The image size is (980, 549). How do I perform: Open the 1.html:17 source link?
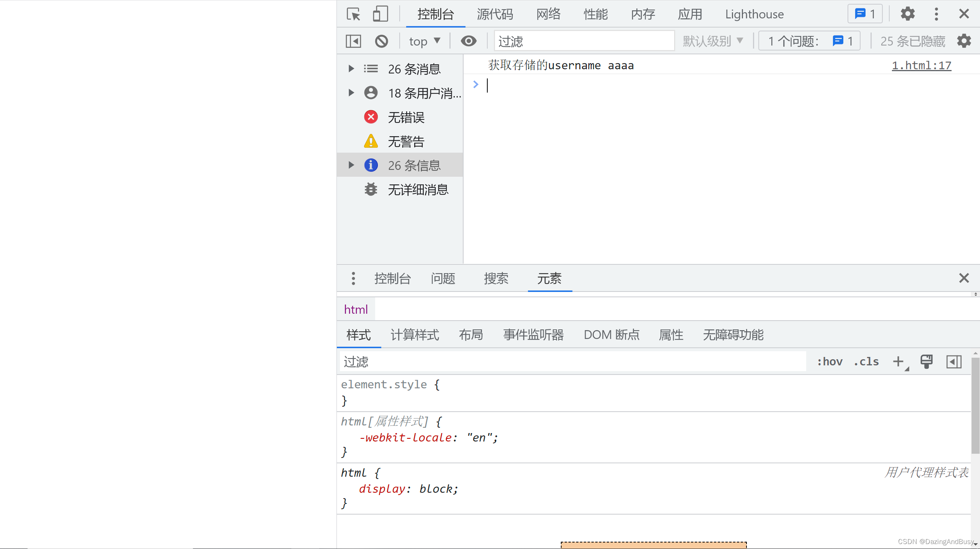(x=921, y=65)
